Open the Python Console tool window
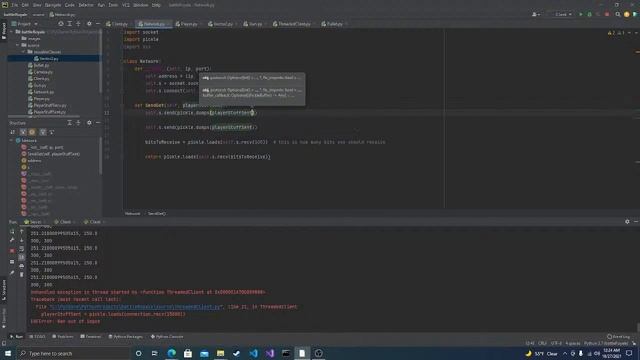 pyautogui.click(x=167, y=337)
